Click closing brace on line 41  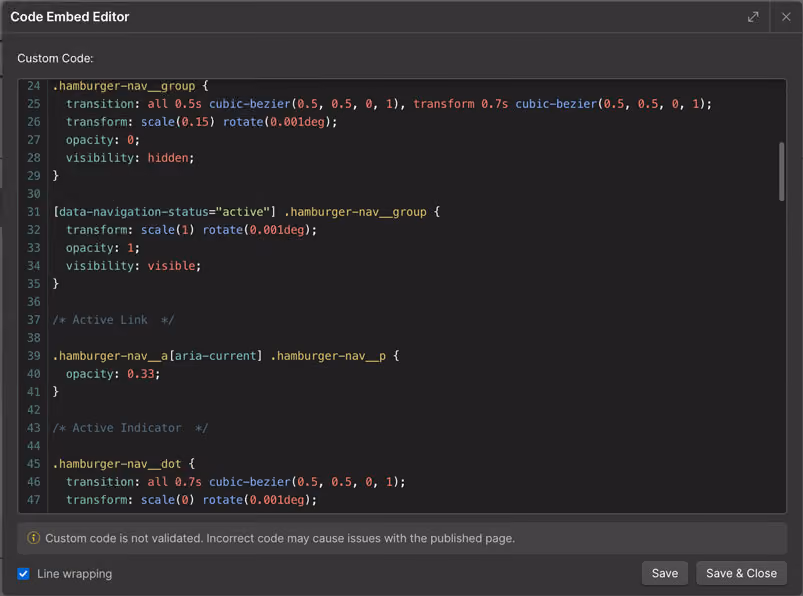(x=56, y=392)
